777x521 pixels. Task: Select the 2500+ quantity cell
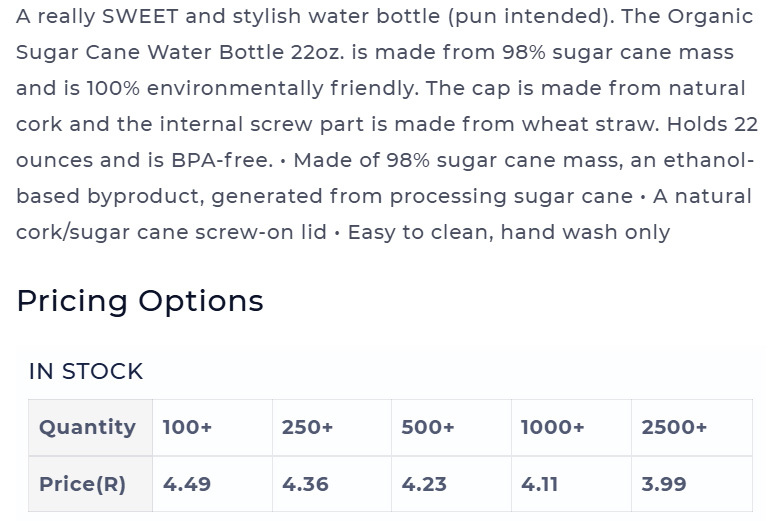point(692,427)
